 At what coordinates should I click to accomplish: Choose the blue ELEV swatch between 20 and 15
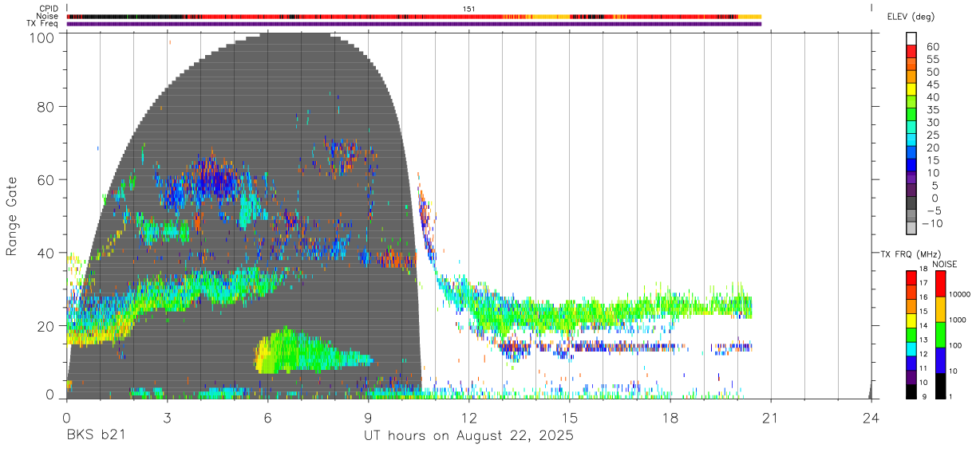pyautogui.click(x=911, y=151)
